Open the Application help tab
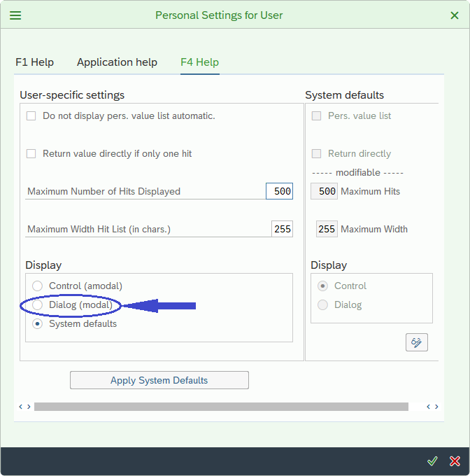Image resolution: width=470 pixels, height=476 pixels. (x=117, y=62)
